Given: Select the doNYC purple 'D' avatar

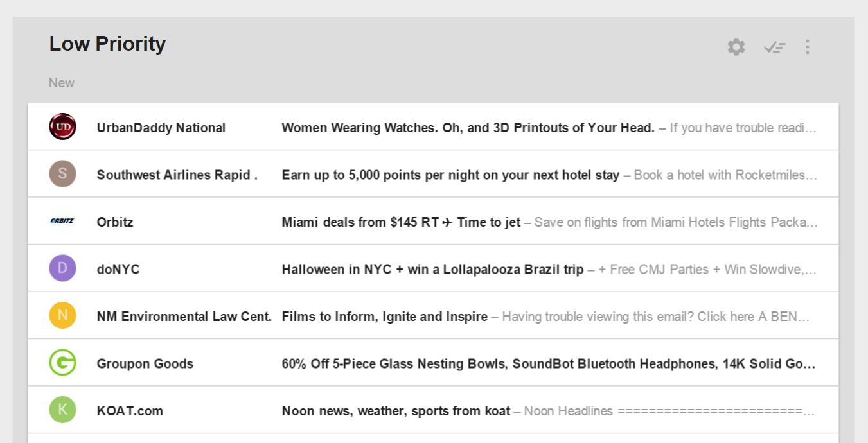Looking at the screenshot, I should point(62,268).
